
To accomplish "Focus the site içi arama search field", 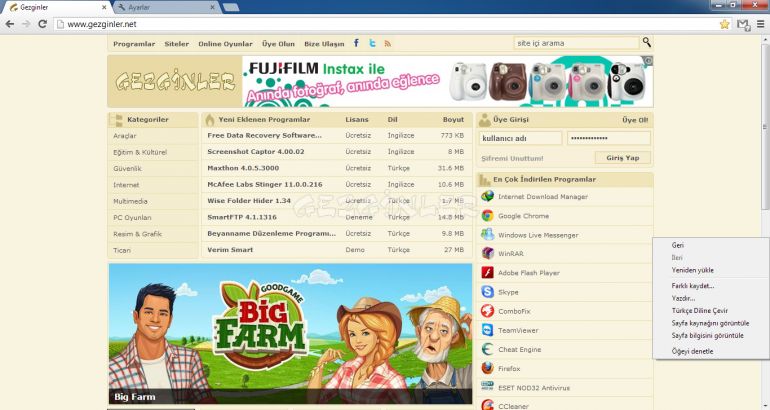I will pos(576,43).
